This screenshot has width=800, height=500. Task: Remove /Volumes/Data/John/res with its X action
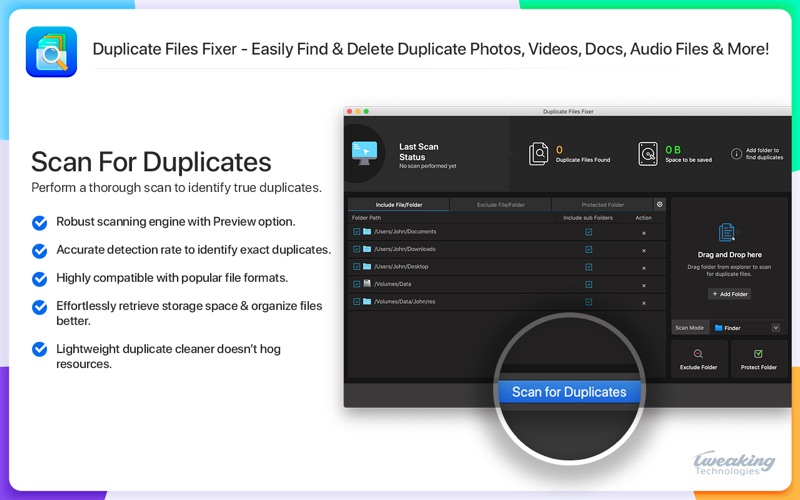[x=644, y=303]
